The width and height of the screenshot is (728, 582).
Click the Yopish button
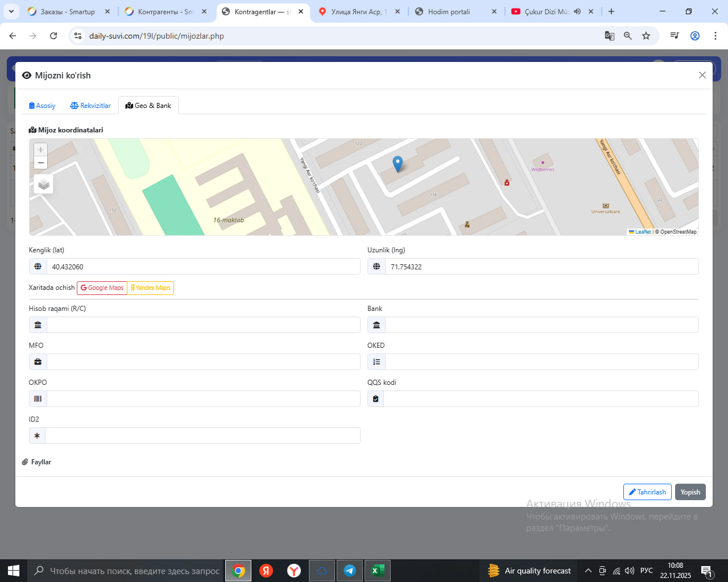(690, 492)
